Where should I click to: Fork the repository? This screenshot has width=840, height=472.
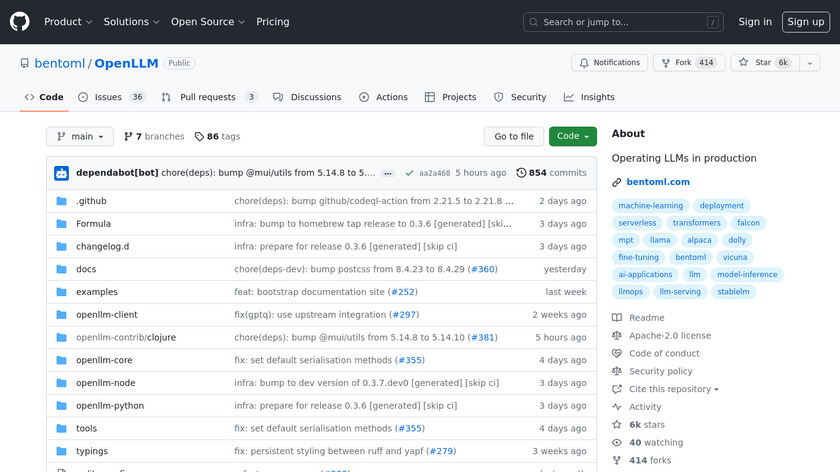tap(689, 63)
